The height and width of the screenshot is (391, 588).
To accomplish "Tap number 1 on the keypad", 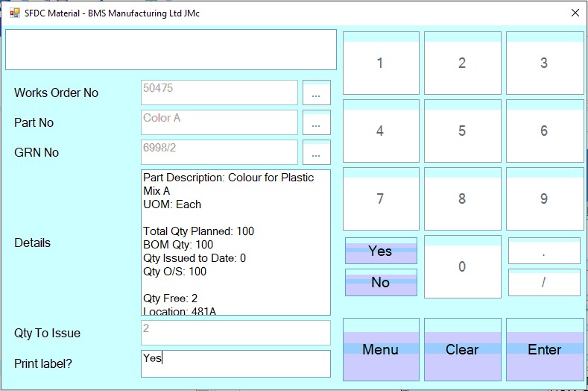I will pyautogui.click(x=380, y=63).
